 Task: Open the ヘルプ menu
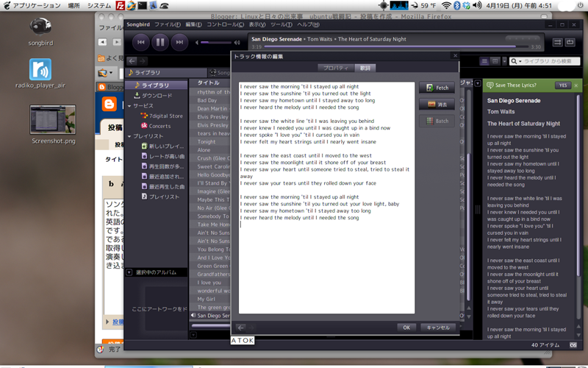coord(308,24)
